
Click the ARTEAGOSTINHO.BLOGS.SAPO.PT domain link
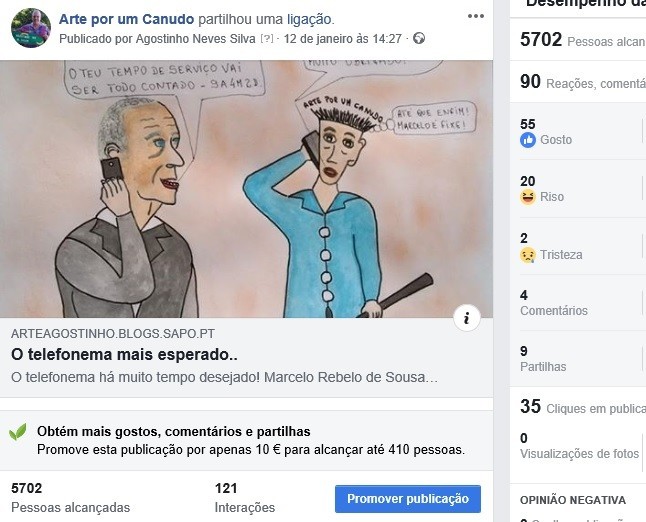[x=113, y=334]
